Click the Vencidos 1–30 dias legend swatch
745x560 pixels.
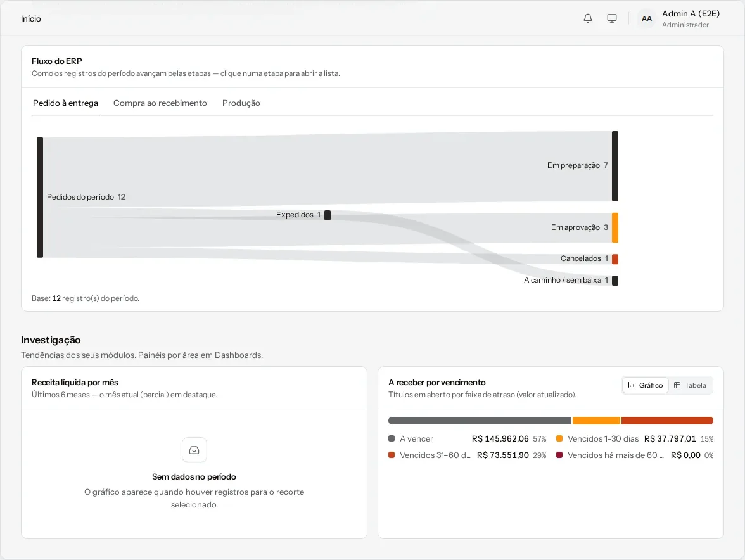(x=559, y=438)
